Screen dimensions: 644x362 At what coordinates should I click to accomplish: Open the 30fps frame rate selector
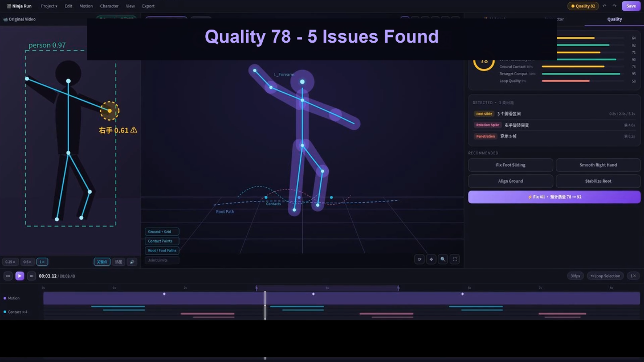(x=576, y=276)
